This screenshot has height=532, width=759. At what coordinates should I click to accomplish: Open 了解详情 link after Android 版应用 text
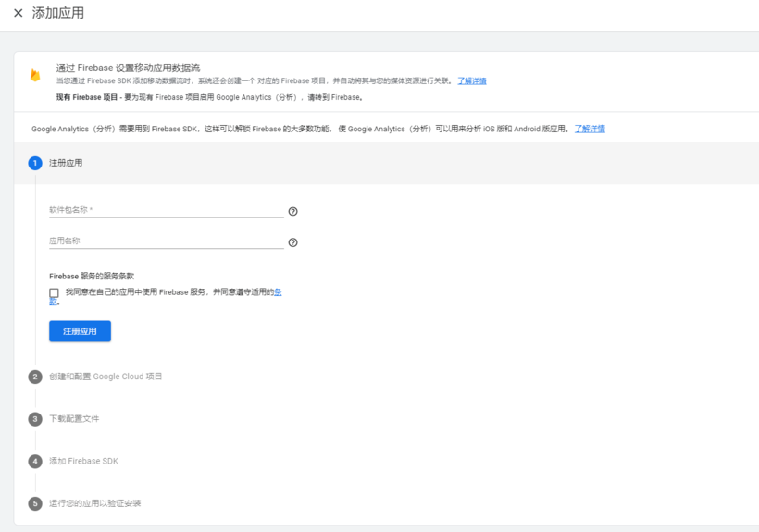pos(590,129)
